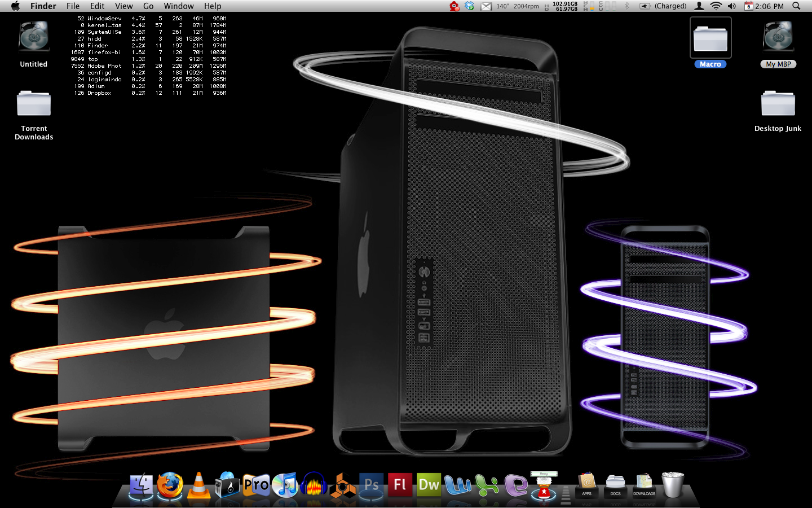Viewport: 812px width, 508px height.
Task: Open the APPS stack in dock
Action: click(586, 485)
